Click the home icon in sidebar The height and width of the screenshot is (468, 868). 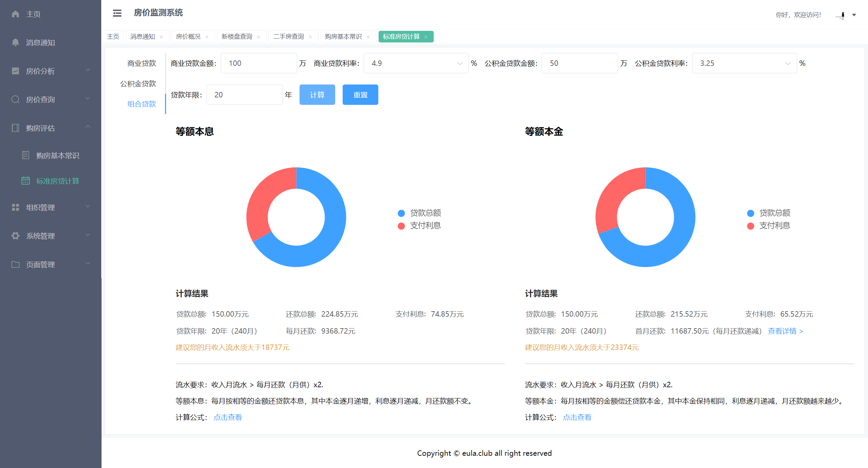click(15, 14)
